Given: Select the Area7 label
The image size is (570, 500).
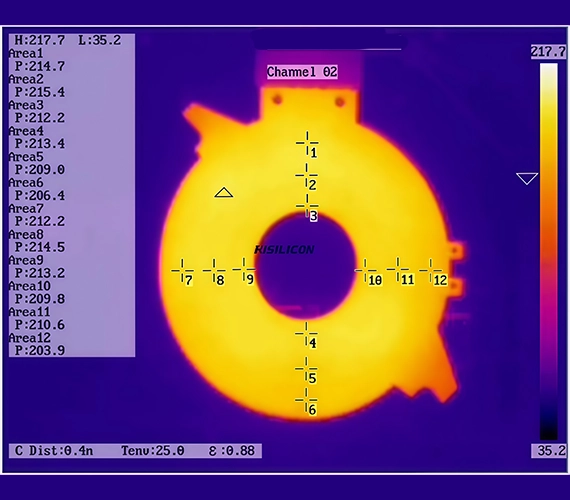Looking at the screenshot, I should pos(26,209).
